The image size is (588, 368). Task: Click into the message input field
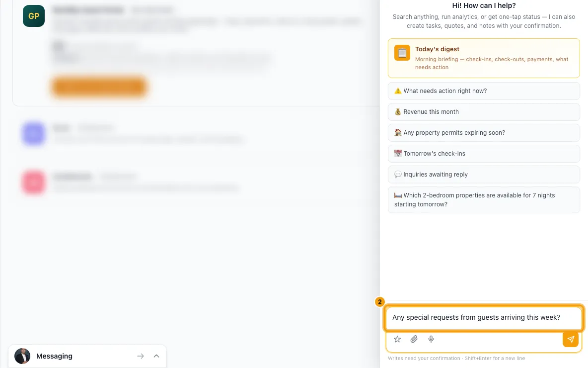484,318
